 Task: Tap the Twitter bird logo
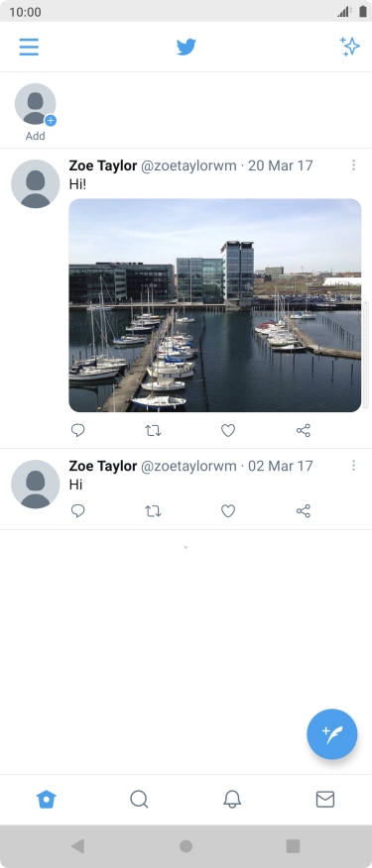(x=186, y=47)
